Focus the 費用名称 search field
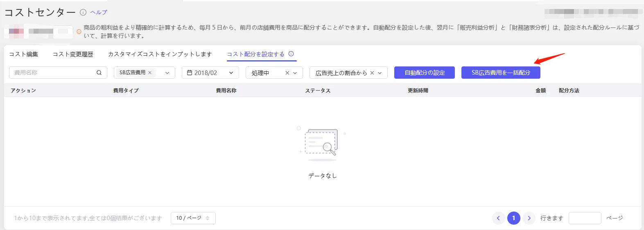The width and height of the screenshot is (644, 230). [58, 73]
